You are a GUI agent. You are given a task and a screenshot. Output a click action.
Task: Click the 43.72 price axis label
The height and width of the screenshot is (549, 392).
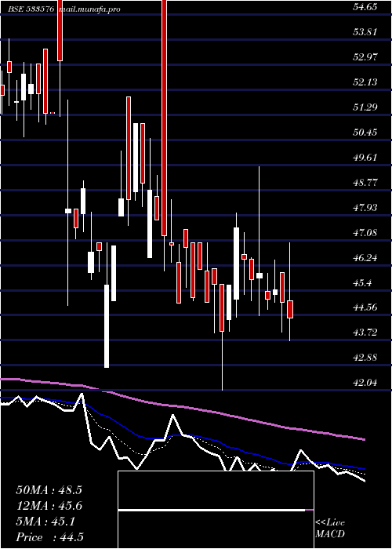365,333
